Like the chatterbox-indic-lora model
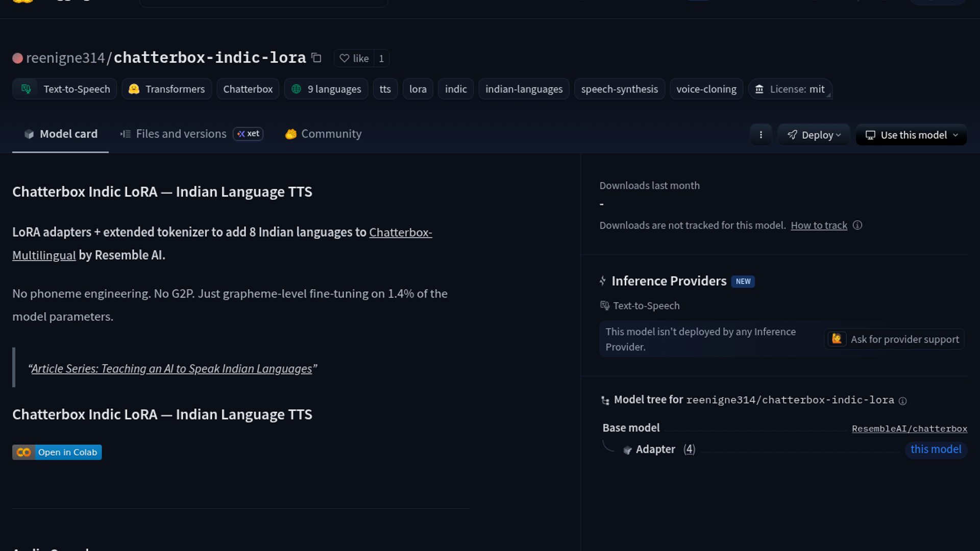The height and width of the screenshot is (551, 980). (x=354, y=58)
